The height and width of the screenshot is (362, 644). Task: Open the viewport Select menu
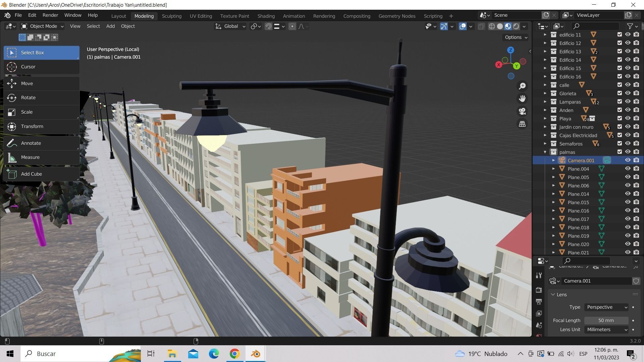[x=93, y=26]
